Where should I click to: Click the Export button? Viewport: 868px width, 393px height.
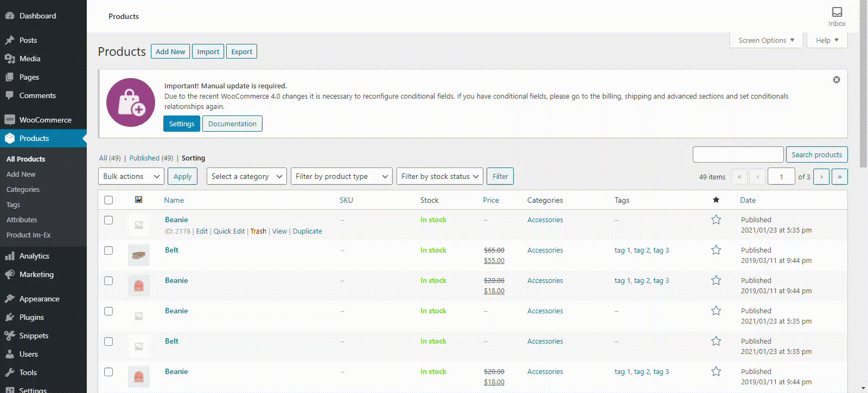[241, 51]
